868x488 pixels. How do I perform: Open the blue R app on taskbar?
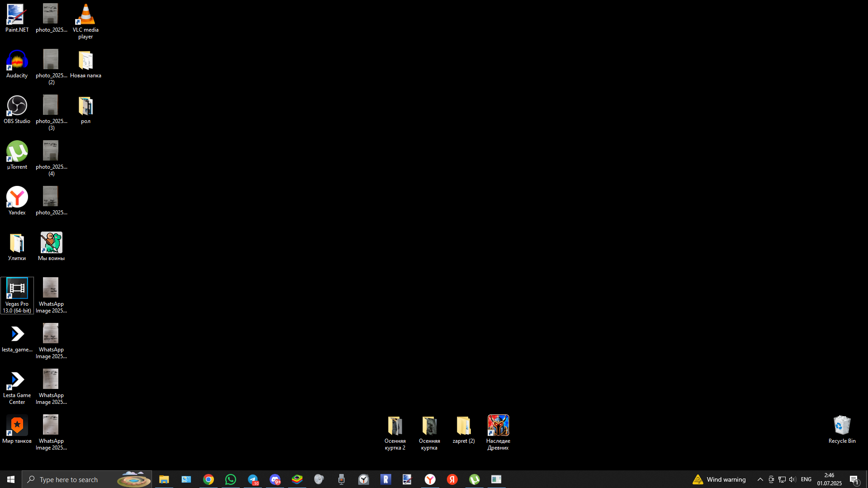pos(385,479)
